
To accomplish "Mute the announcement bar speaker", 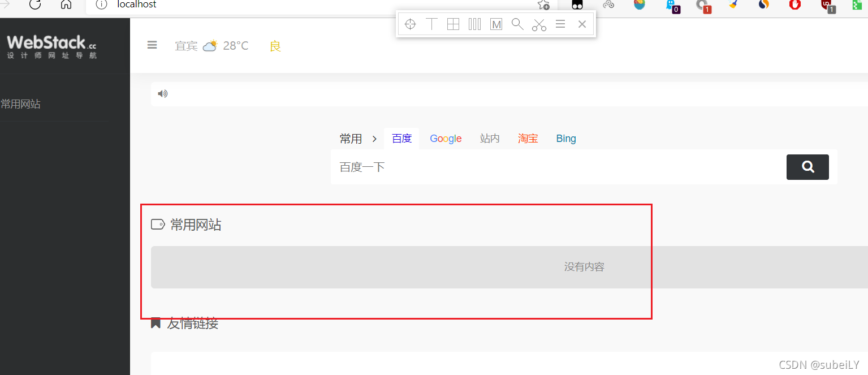I will click(162, 93).
